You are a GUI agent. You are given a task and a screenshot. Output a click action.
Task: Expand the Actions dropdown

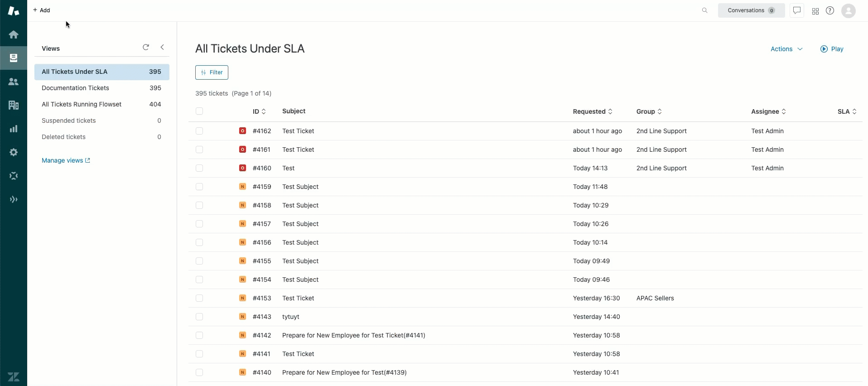pos(786,49)
